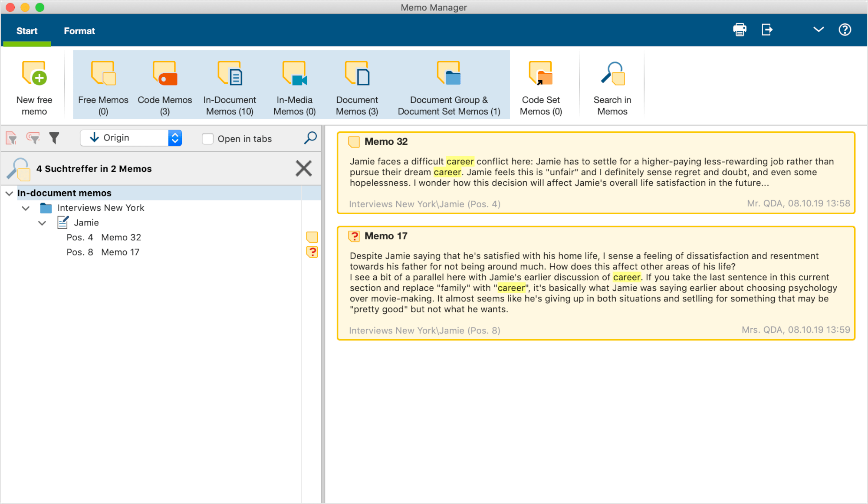Click quoted highlighted "career" in Memo 17
The image size is (868, 504).
coord(511,288)
